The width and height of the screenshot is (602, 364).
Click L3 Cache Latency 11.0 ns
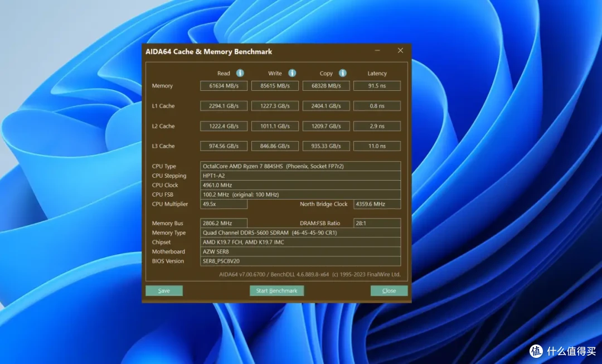[x=377, y=146]
